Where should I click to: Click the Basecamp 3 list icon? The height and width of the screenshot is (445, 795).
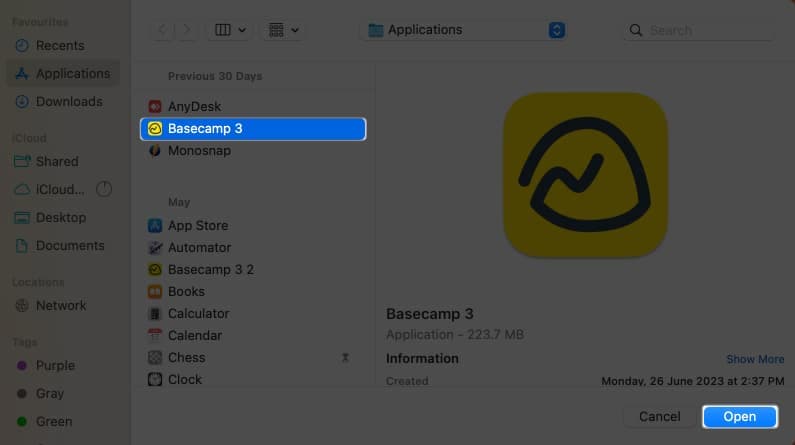(x=155, y=129)
